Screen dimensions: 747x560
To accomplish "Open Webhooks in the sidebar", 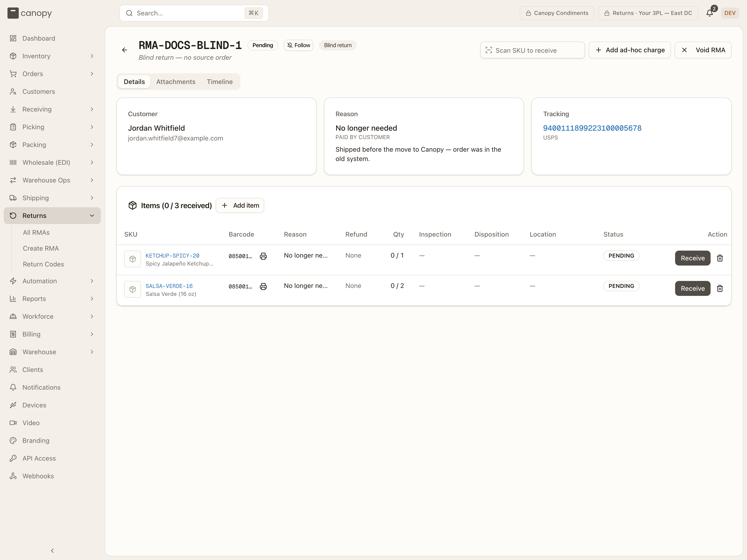I will tap(52, 476).
